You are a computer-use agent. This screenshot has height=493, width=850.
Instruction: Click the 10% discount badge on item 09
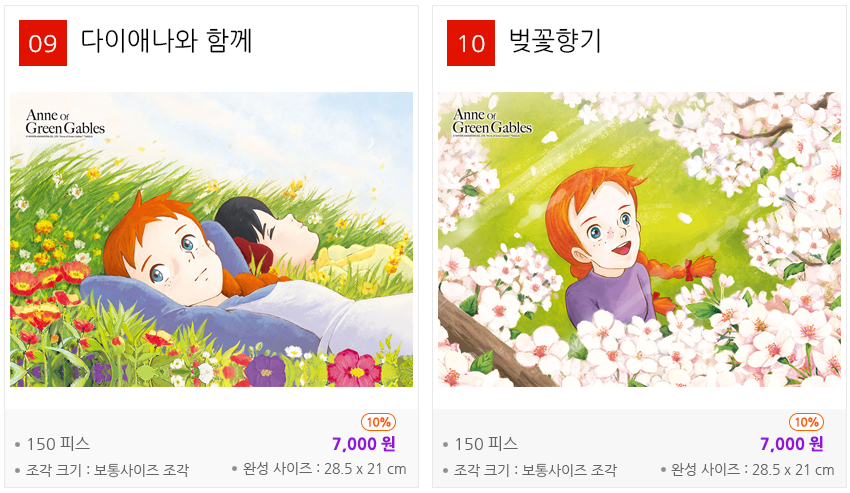pyautogui.click(x=378, y=422)
